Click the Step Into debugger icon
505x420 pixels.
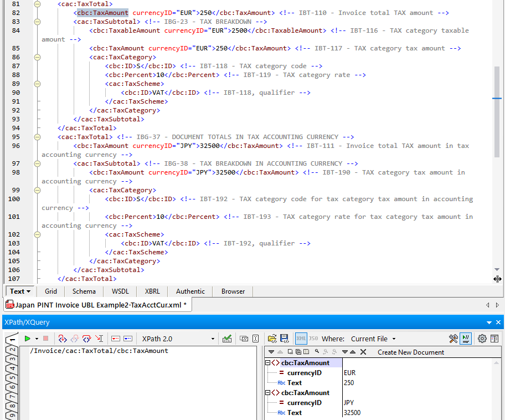pos(63,339)
